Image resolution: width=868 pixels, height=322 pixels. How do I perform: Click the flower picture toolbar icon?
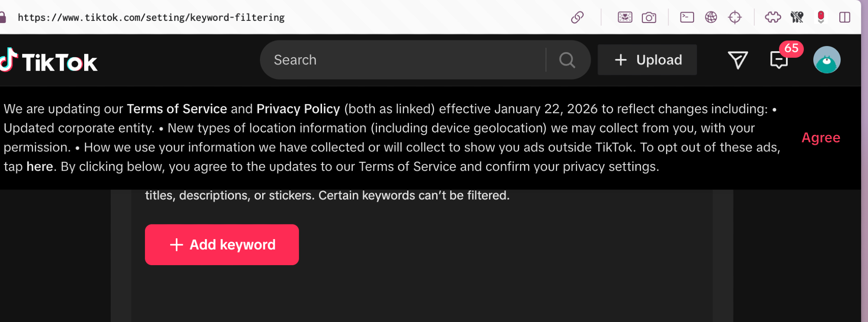pos(625,17)
